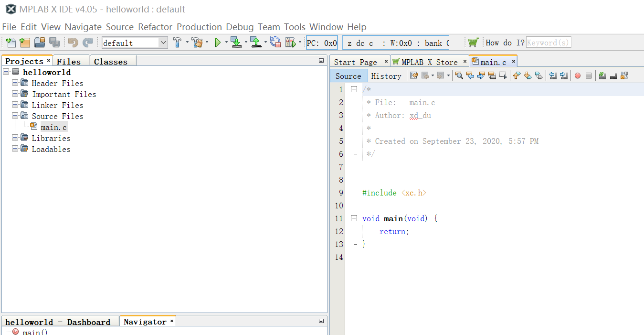644x335 pixels.
Task: Open the MPLAB X Store cart toolbar icon
Action: point(473,43)
